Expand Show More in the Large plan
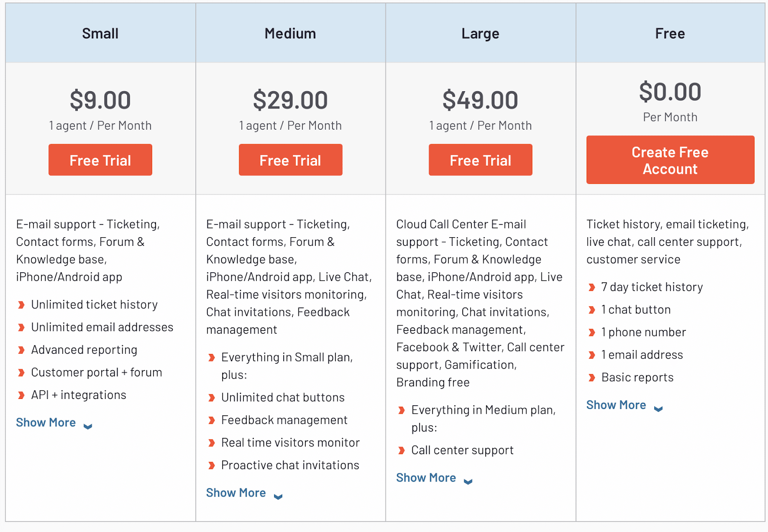 click(x=426, y=478)
